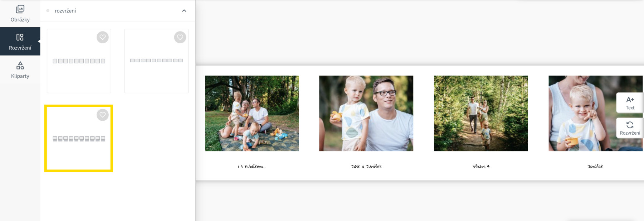Add text with the A+ Text button

point(630,103)
